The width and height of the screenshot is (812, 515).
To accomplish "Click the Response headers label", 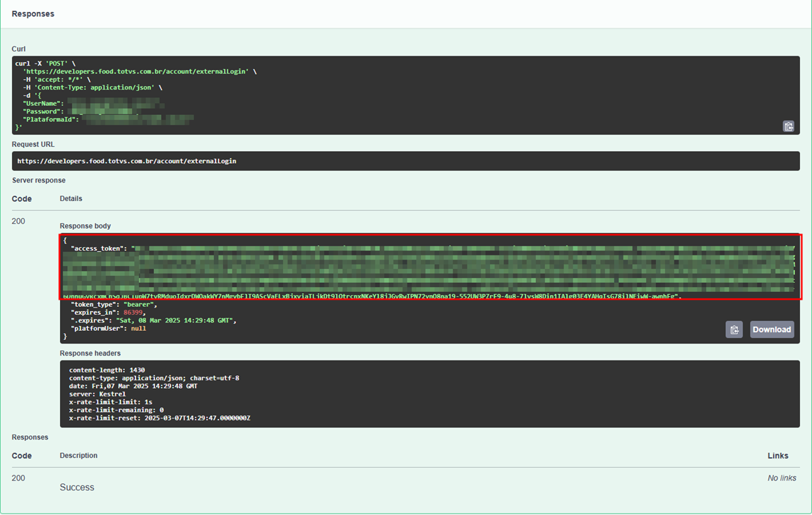I will (90, 353).
